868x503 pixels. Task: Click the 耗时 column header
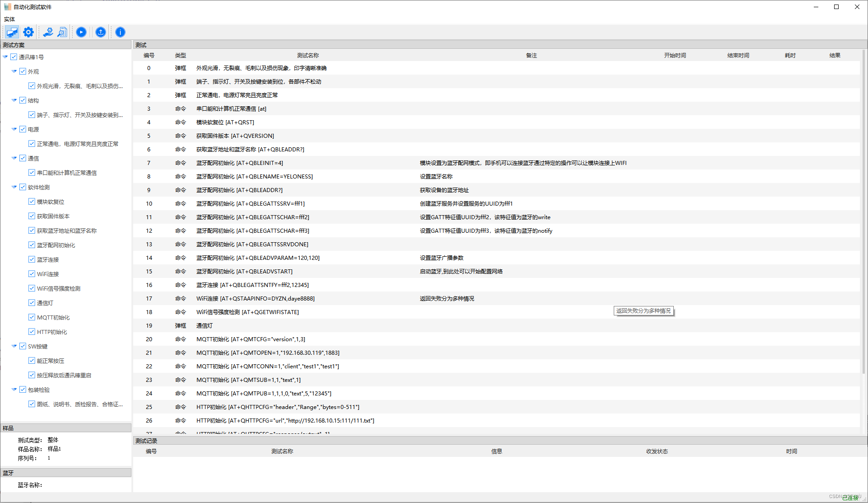[x=790, y=55]
